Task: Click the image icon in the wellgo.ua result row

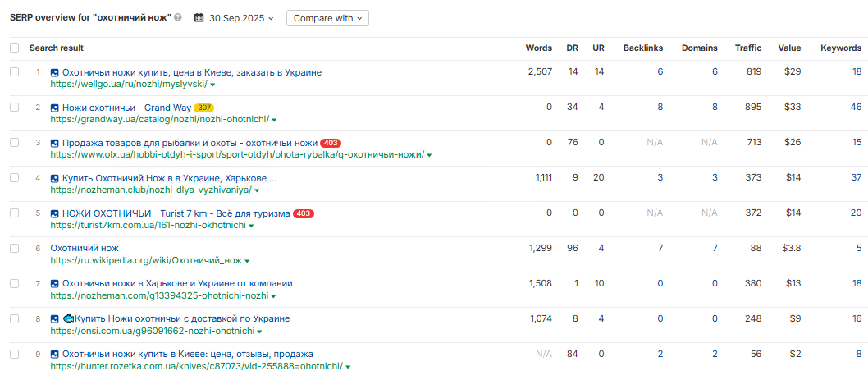Action: click(x=54, y=72)
